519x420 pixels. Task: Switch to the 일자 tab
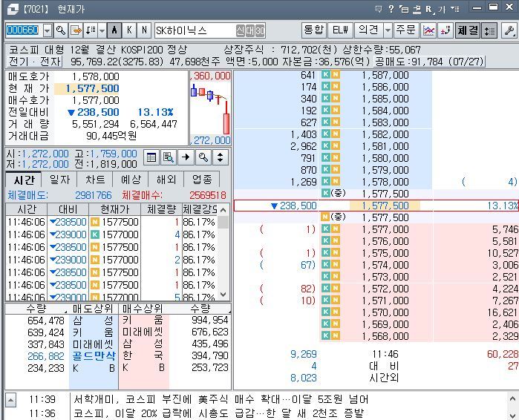point(59,180)
